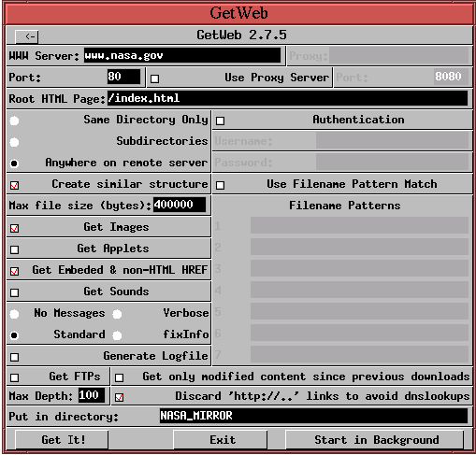Select the fixInfo radio button
The height and width of the screenshot is (455, 476).
[117, 335]
